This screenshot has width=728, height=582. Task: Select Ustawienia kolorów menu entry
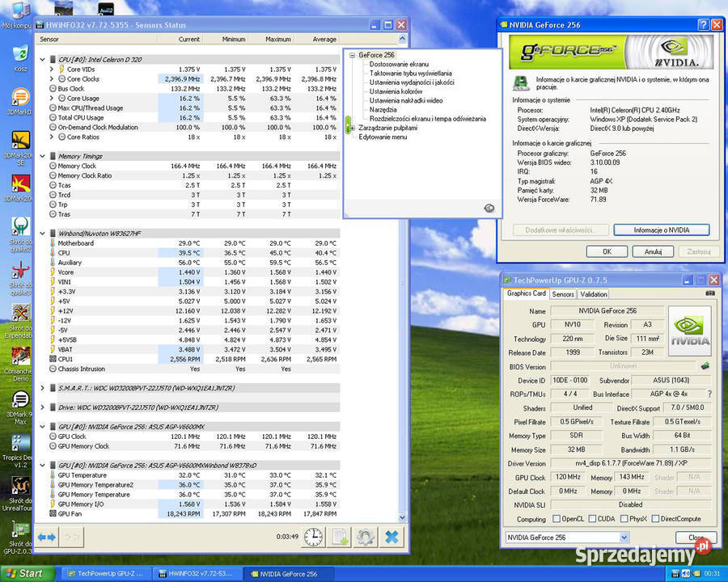[396, 91]
